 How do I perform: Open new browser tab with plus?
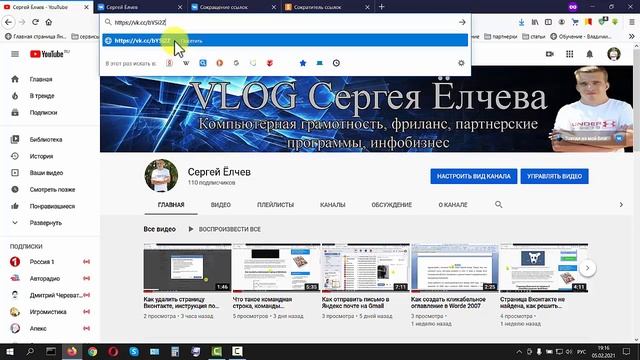click(x=382, y=7)
